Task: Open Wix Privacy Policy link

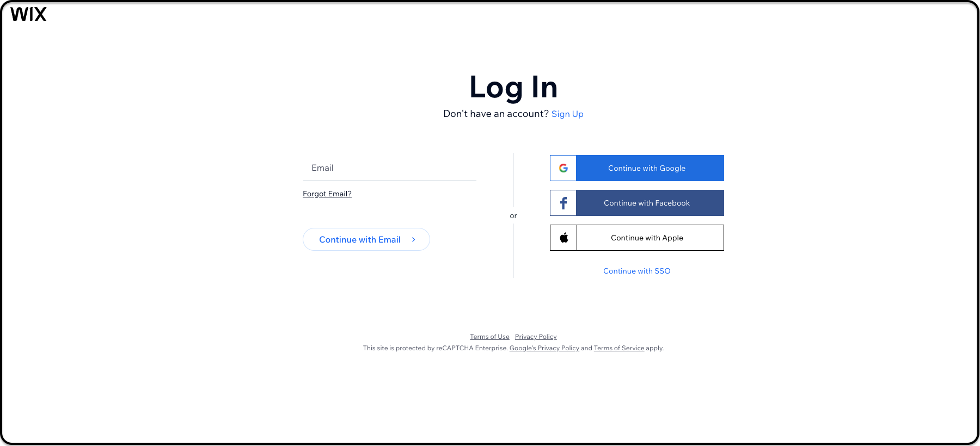Action: (x=536, y=337)
